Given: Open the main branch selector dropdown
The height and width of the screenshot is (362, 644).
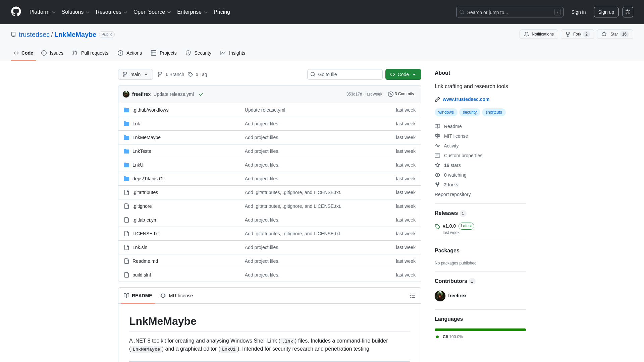Looking at the screenshot, I should click(x=135, y=74).
